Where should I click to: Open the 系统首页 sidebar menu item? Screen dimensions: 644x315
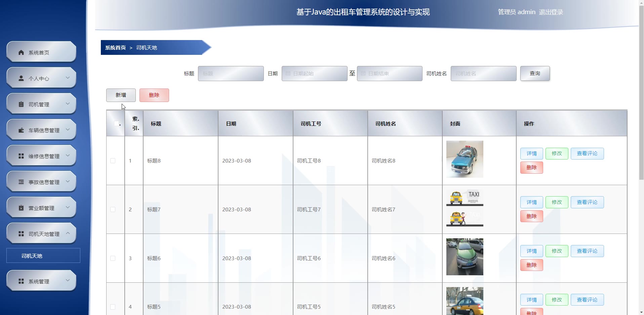click(x=41, y=52)
